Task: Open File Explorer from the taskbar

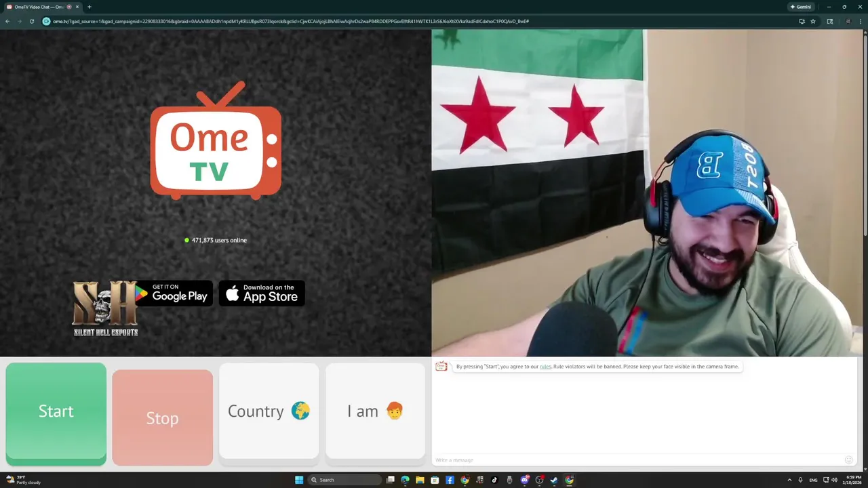Action: pyautogui.click(x=420, y=480)
